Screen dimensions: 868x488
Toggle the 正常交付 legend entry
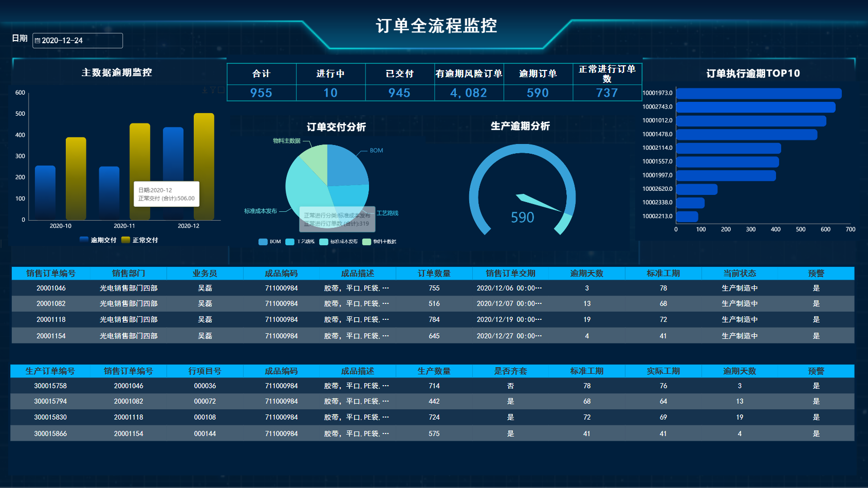pyautogui.click(x=140, y=240)
